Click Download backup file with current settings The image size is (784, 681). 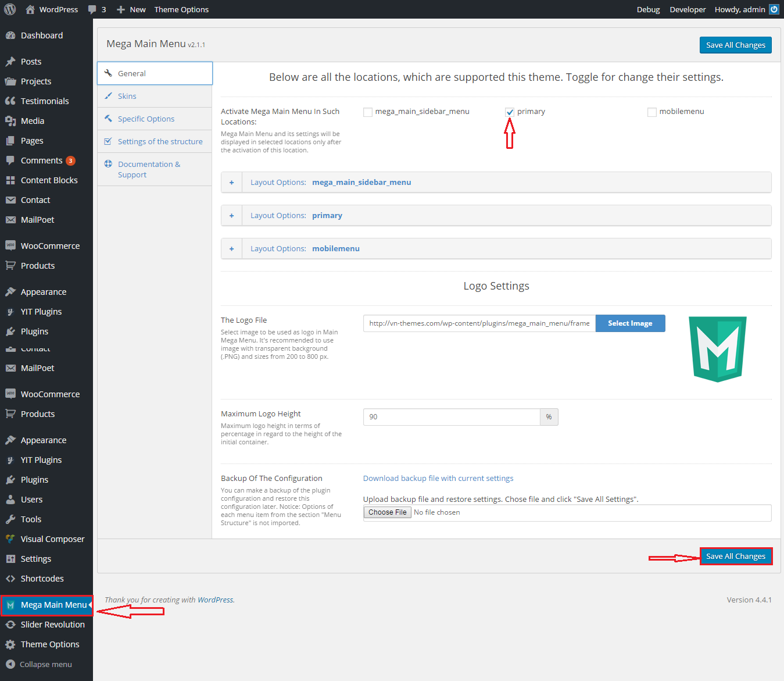(x=438, y=479)
